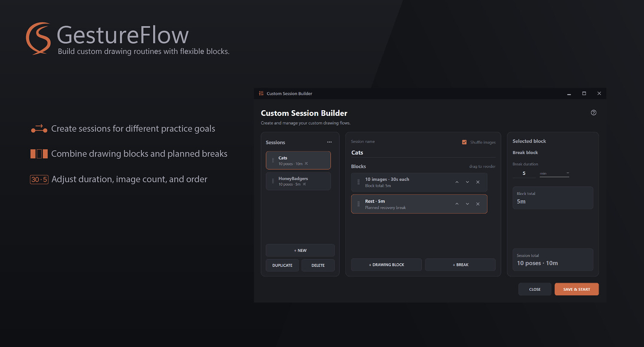Grab the Rest block drag handle
The width and height of the screenshot is (644, 347).
coord(359,204)
